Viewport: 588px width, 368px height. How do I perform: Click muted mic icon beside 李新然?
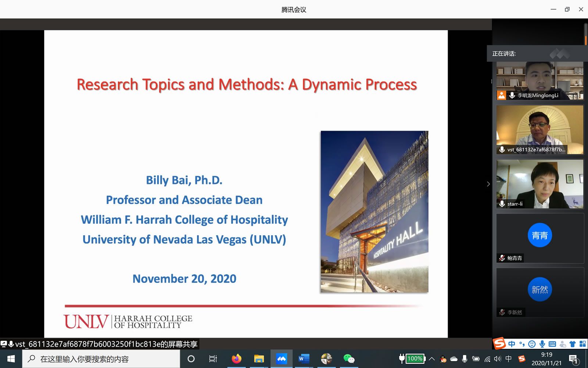(x=502, y=312)
